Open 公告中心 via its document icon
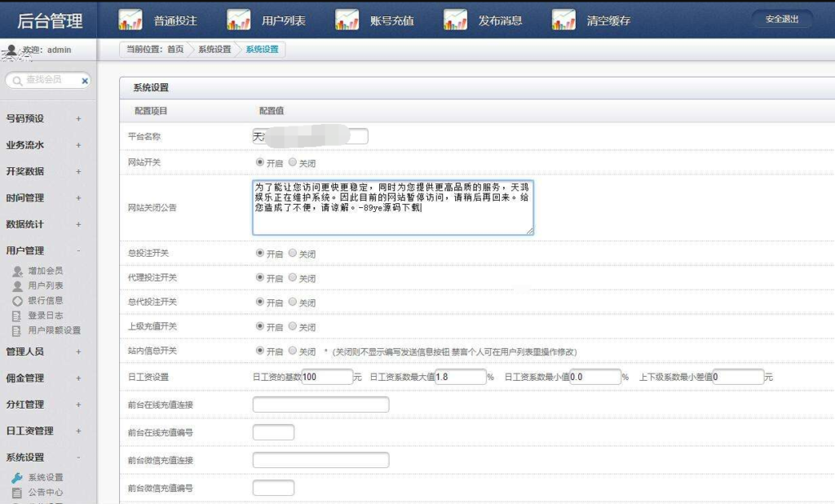Viewport: 835px width, 504px height. 18,490
